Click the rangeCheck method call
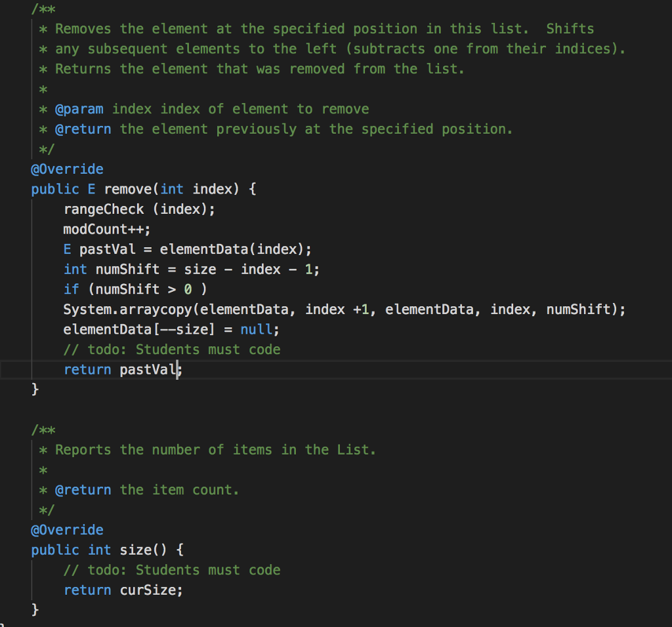Screen dimensions: 672x627 (103, 209)
